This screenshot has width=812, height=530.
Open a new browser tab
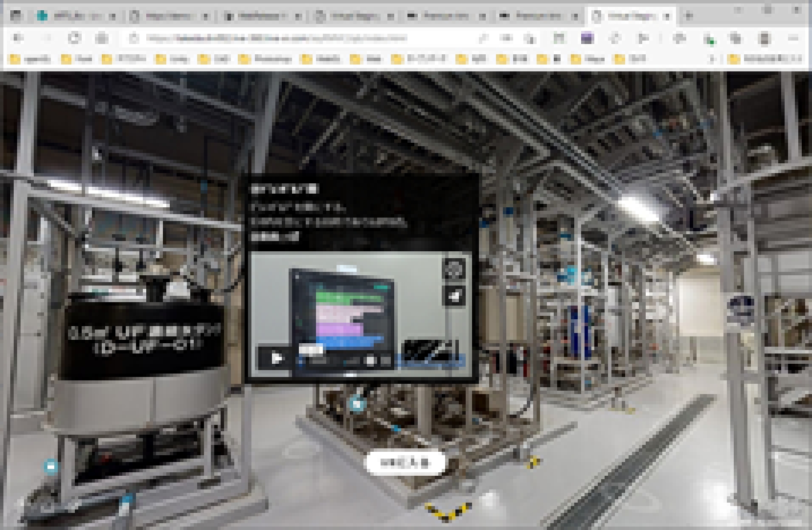point(689,16)
